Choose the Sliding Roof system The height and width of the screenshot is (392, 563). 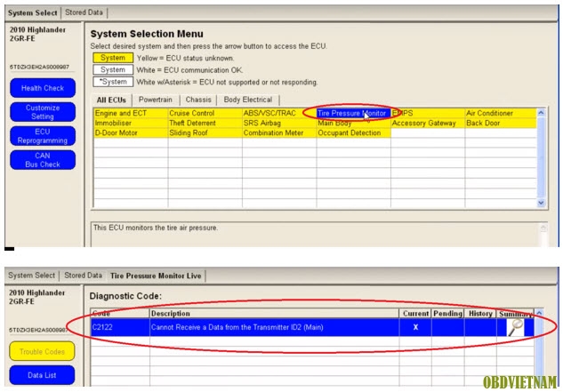coord(205,132)
